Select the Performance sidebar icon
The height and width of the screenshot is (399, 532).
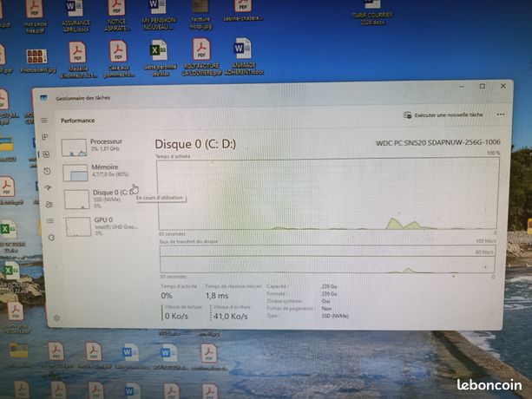click(x=46, y=154)
